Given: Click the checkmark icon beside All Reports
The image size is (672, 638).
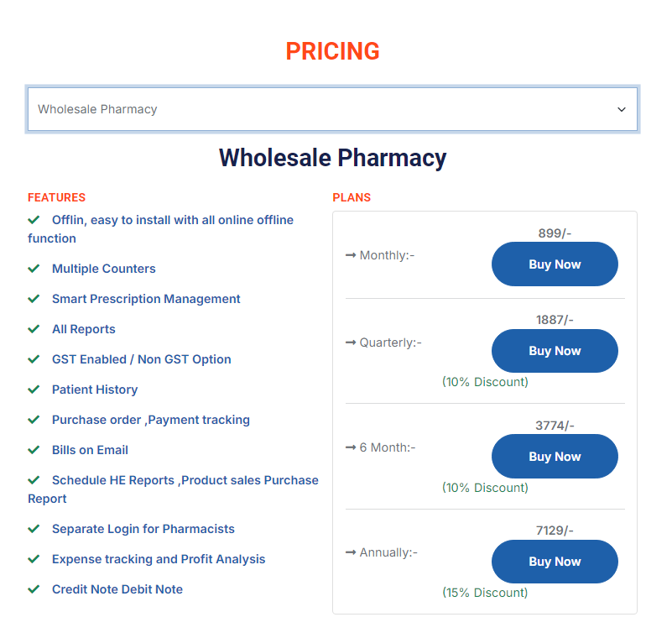Looking at the screenshot, I should [34, 329].
